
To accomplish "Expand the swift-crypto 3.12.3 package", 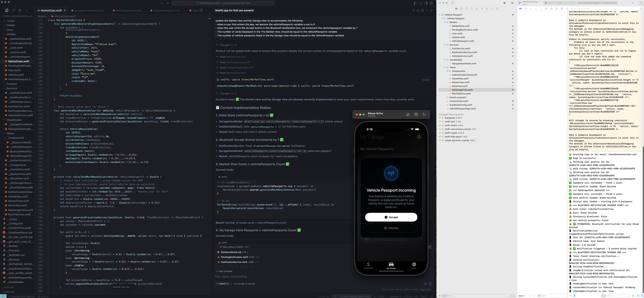I will click(x=440, y=133).
